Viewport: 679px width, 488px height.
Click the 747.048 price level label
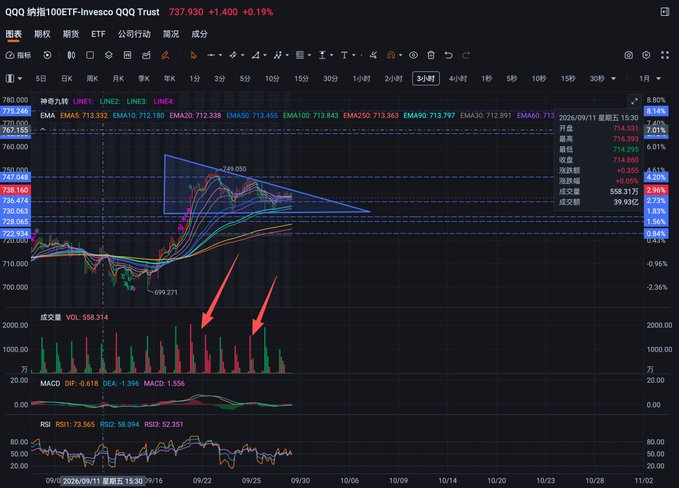(x=15, y=177)
